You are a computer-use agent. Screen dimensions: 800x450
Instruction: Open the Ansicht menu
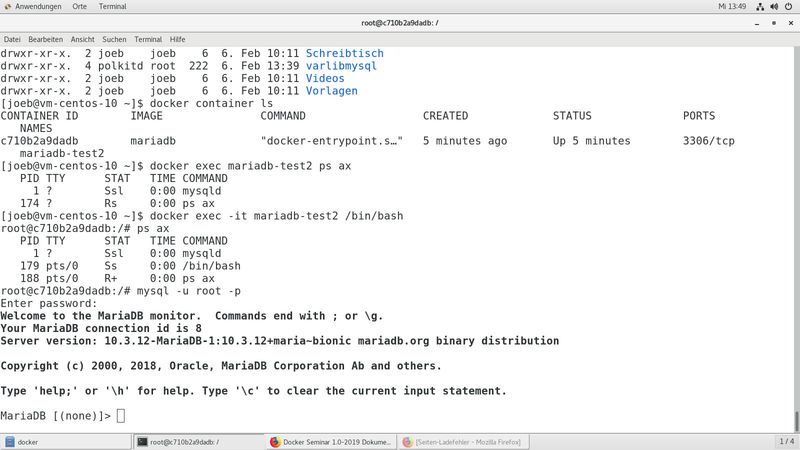[x=83, y=39]
